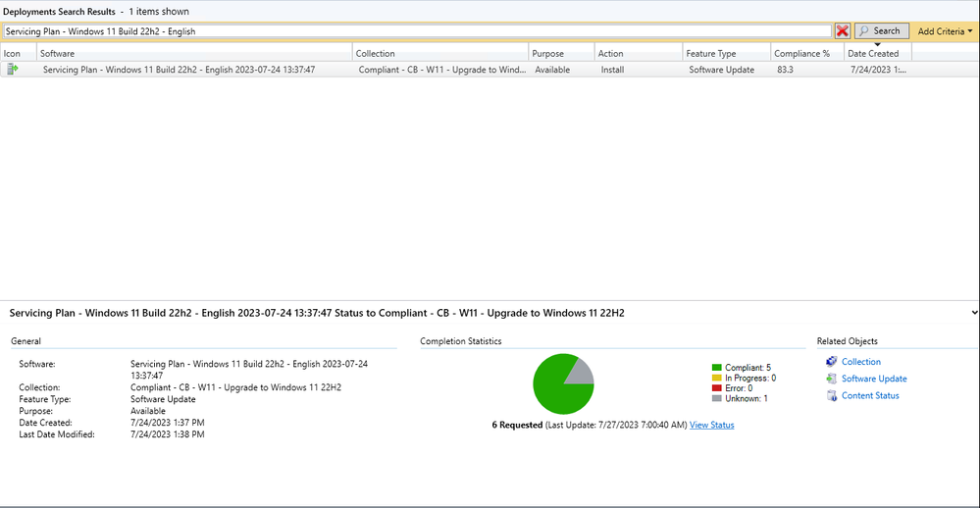The width and height of the screenshot is (980, 508).
Task: Sort by the Icon column header
Action: (18, 54)
